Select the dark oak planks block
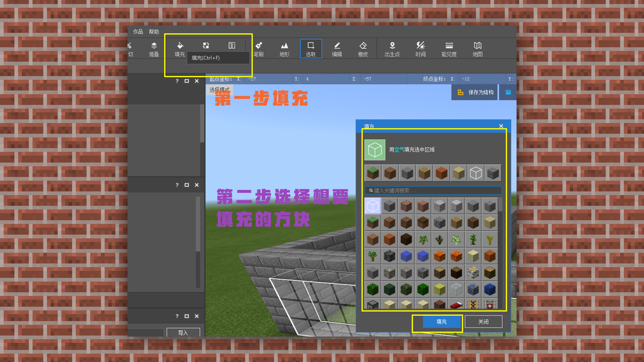The height and width of the screenshot is (362, 644). tap(406, 239)
